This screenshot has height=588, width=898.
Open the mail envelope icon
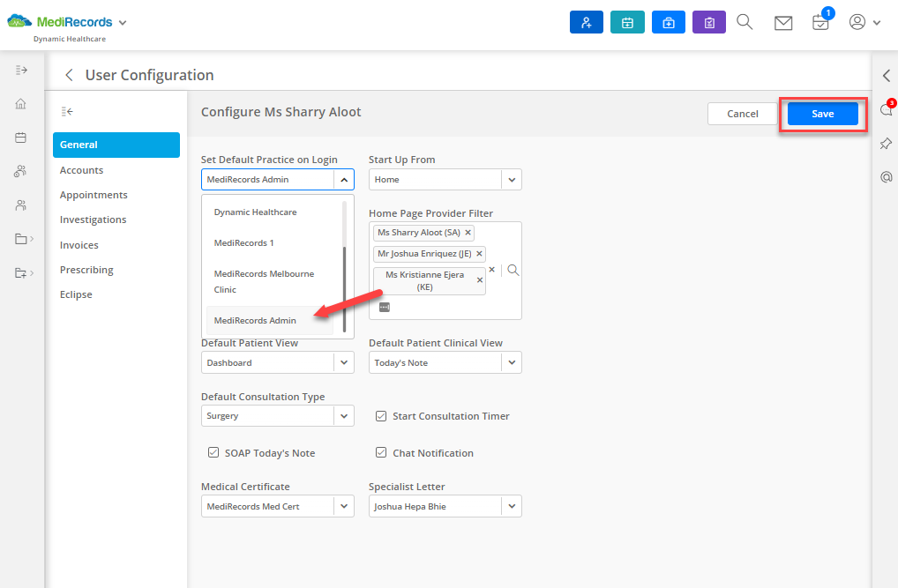(783, 23)
